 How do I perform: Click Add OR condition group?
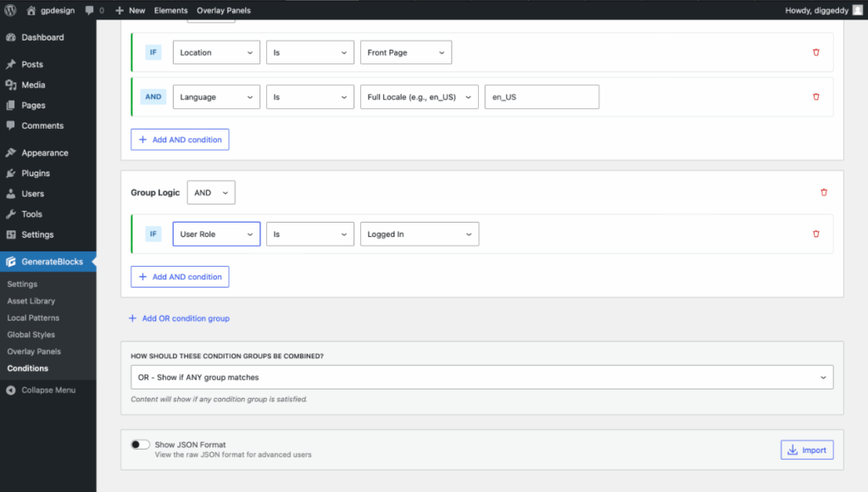[180, 318]
